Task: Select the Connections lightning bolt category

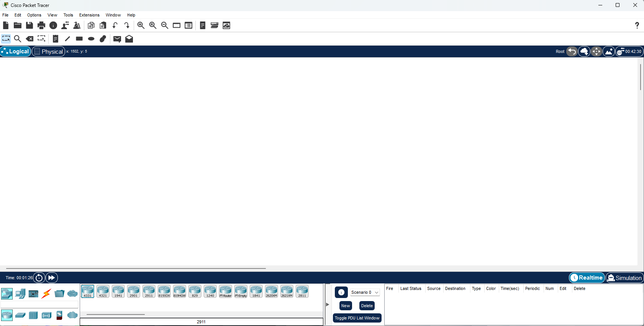Action: point(46,294)
